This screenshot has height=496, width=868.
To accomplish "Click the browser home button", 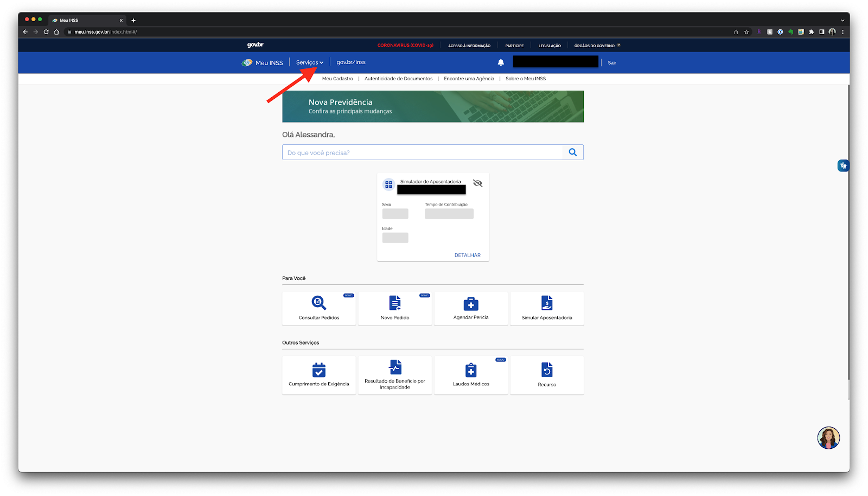I will [56, 32].
